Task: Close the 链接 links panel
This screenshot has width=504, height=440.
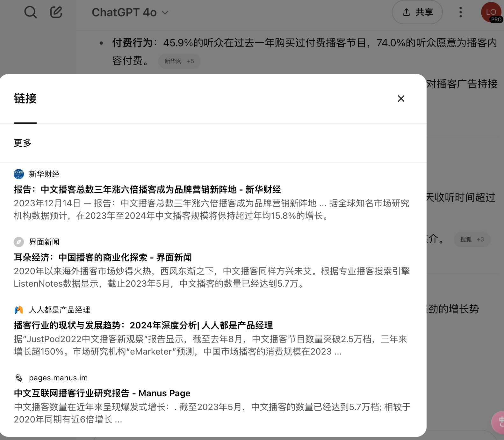Action: 401,99
